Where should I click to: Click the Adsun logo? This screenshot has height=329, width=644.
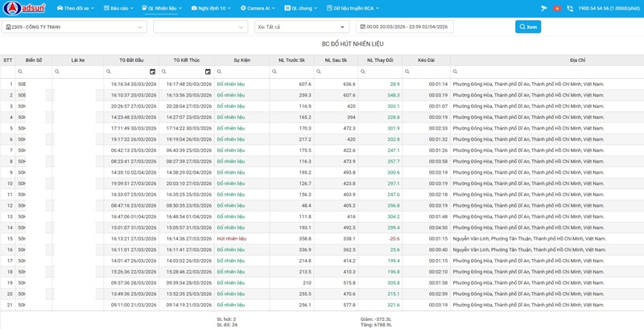[26, 7]
